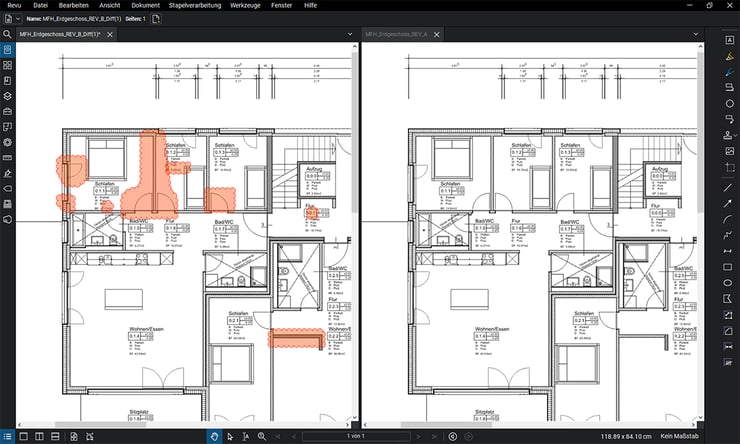Select the Highlighter tool
Image resolution: width=740 pixels, height=444 pixels.
[730, 57]
